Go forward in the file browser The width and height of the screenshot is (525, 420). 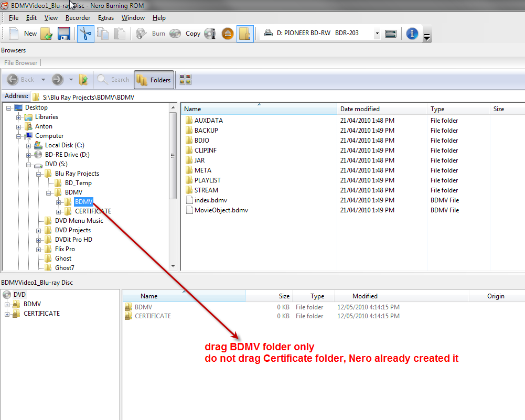tap(58, 80)
